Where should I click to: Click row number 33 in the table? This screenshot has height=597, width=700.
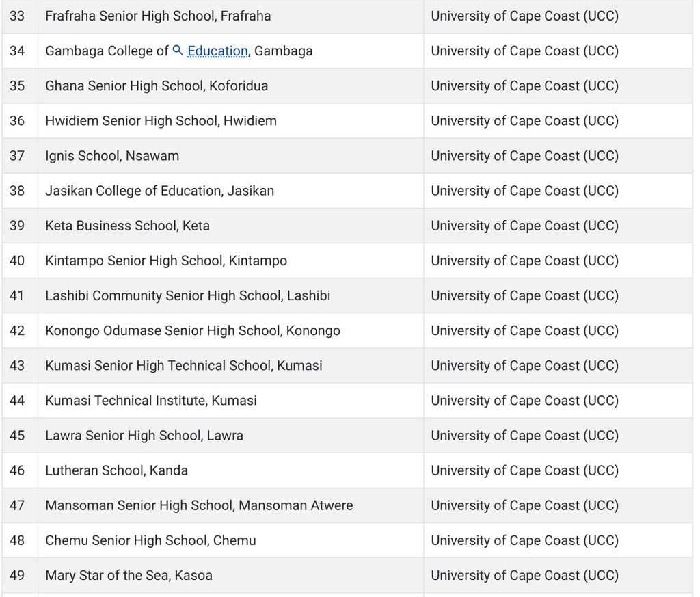[x=17, y=16]
